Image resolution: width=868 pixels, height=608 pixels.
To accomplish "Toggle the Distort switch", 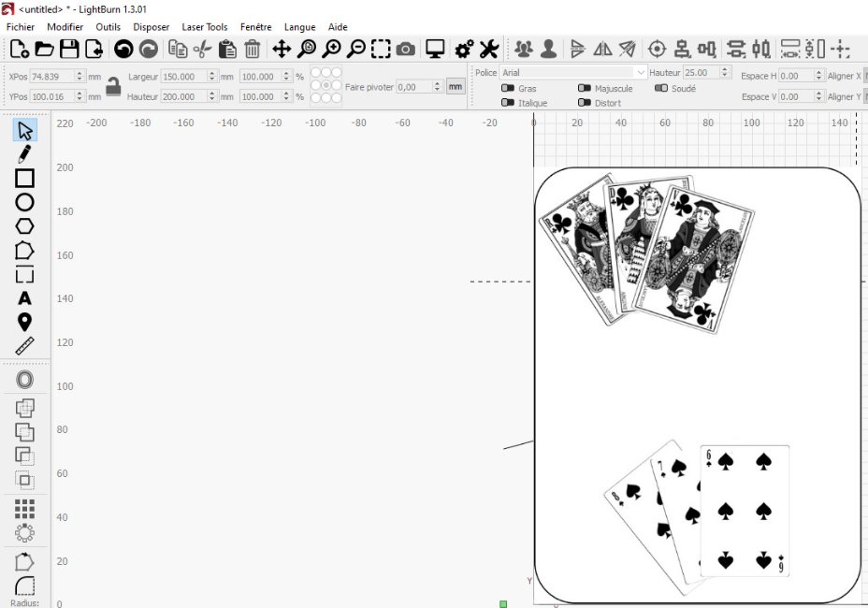I will click(584, 103).
